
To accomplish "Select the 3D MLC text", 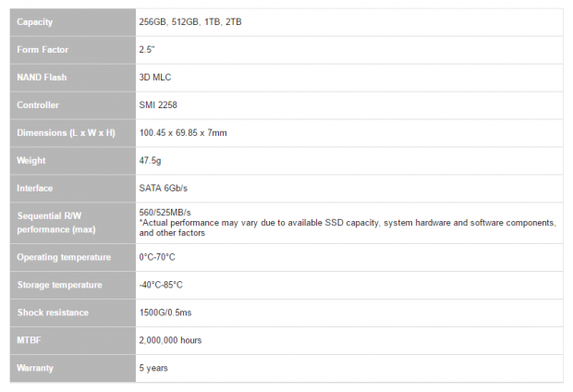I will click(155, 78).
